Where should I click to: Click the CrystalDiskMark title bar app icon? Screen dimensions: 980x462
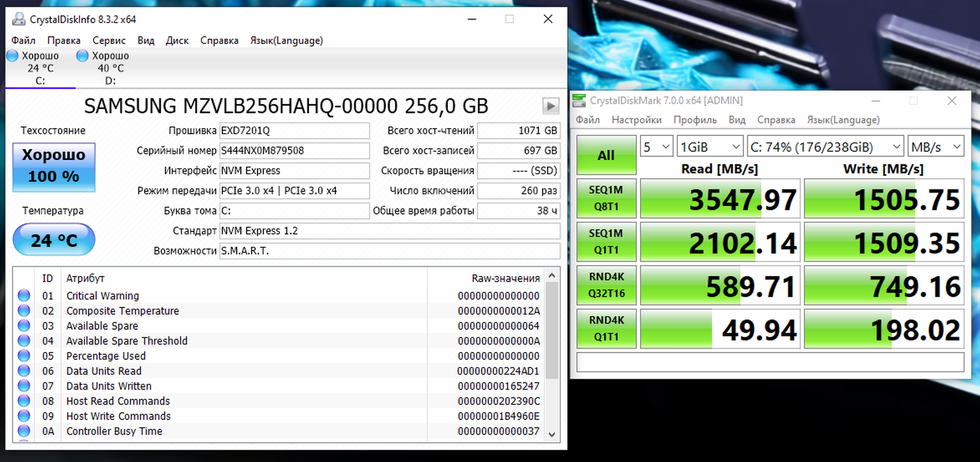click(579, 100)
